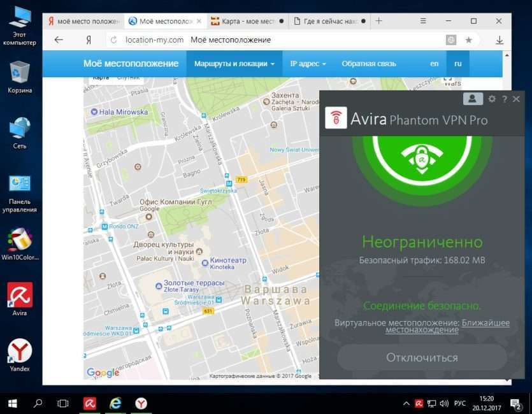Reload the location-my.com page
The height and width of the screenshot is (414, 532).
(113, 40)
